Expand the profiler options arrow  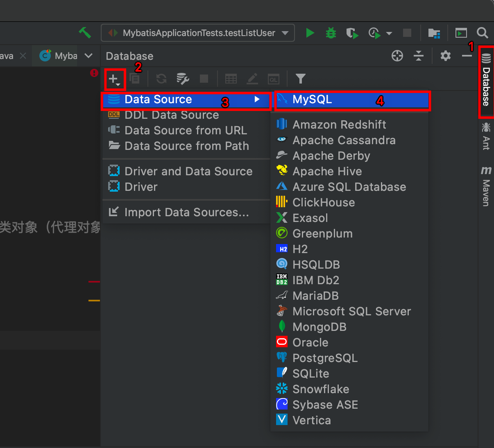[389, 33]
